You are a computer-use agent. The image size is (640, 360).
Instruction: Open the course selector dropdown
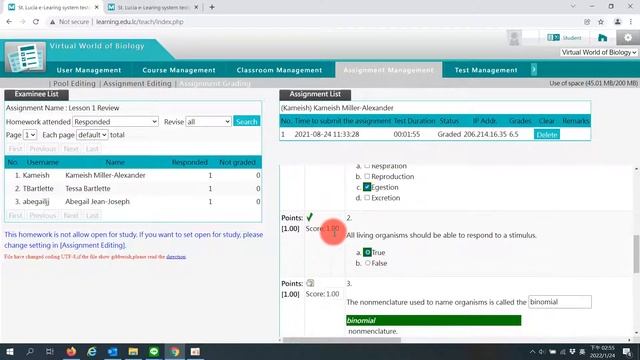point(598,52)
